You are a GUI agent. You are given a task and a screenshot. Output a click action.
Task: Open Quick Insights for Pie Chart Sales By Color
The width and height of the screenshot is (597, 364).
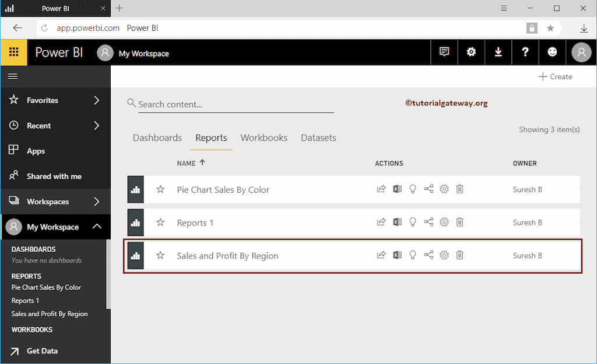point(413,189)
